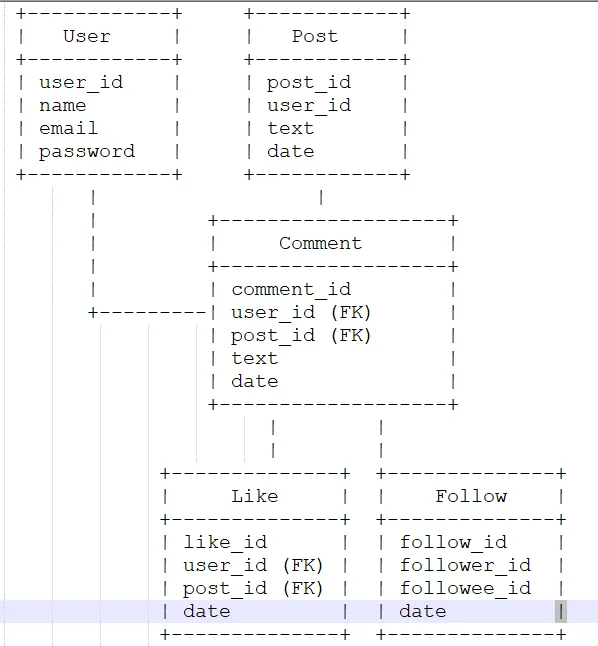Click the Comment table header text

coord(321,243)
